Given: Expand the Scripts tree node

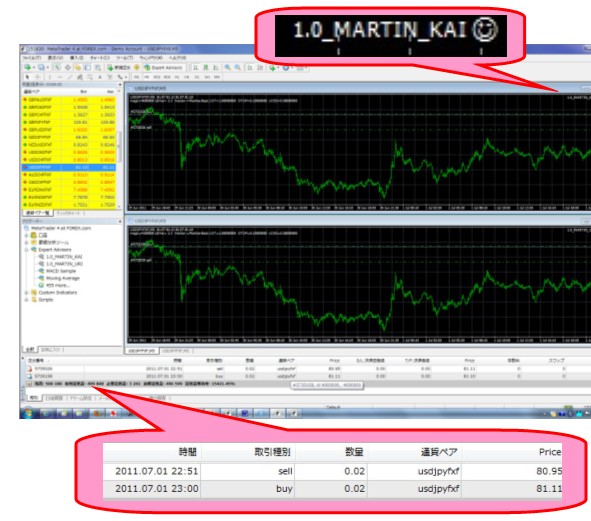Looking at the screenshot, I should [x=26, y=300].
